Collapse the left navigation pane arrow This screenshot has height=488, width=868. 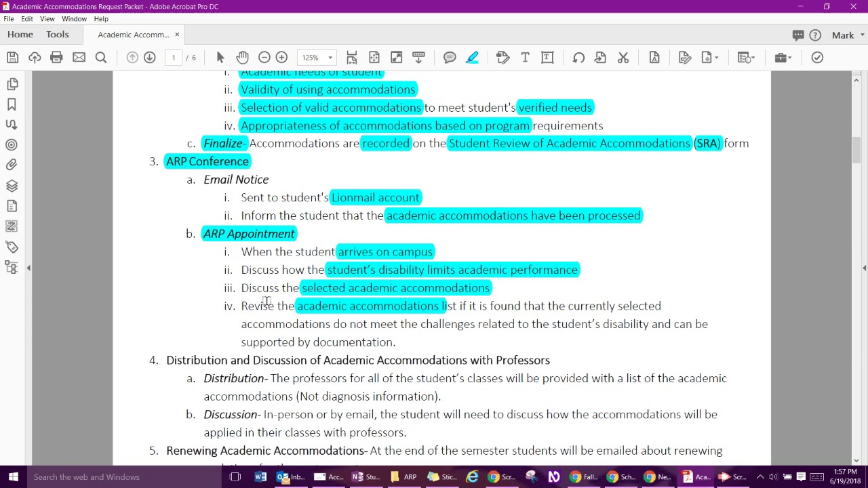coord(28,268)
